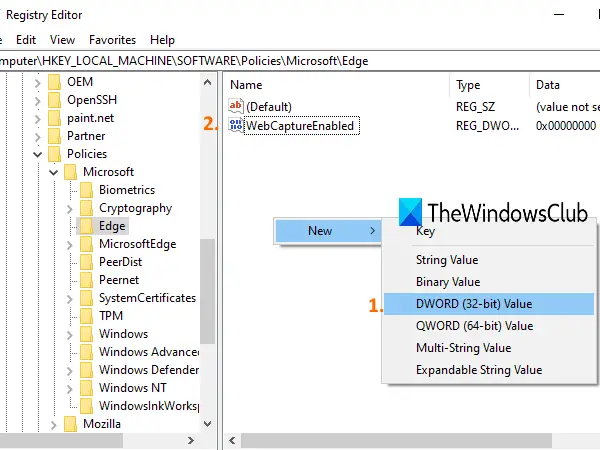Click values pane scroll left arrow
This screenshot has height=450, width=600.
click(232, 441)
